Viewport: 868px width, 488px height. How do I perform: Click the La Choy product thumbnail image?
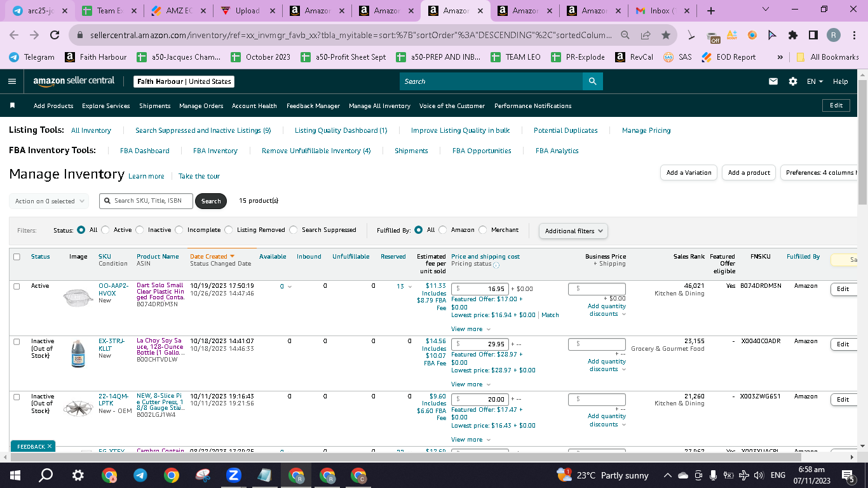78,354
